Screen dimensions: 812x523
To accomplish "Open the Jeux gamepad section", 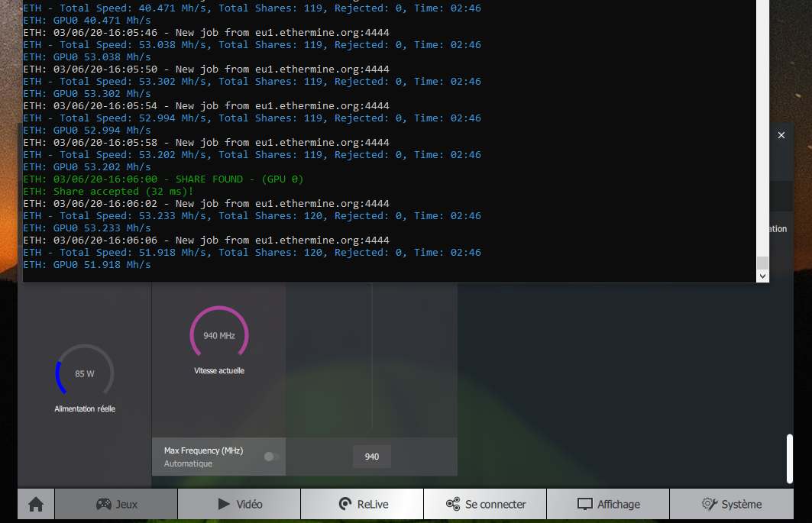I will coord(116,504).
